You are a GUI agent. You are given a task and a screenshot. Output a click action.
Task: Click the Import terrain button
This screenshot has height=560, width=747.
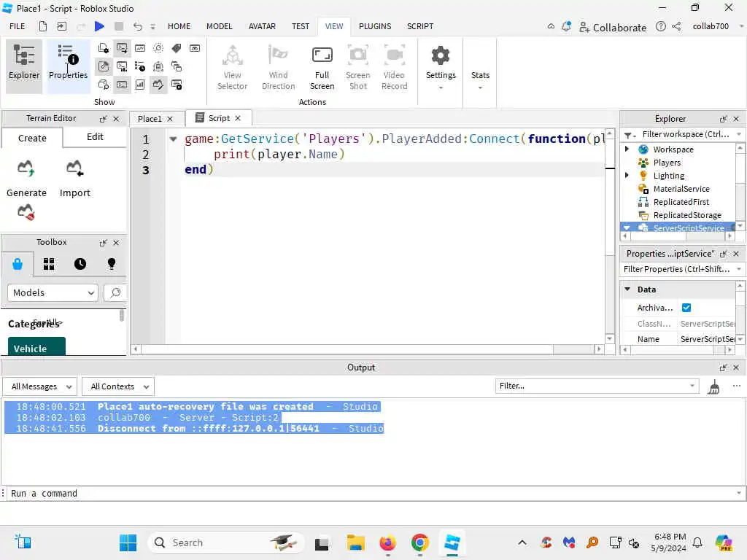coord(75,179)
